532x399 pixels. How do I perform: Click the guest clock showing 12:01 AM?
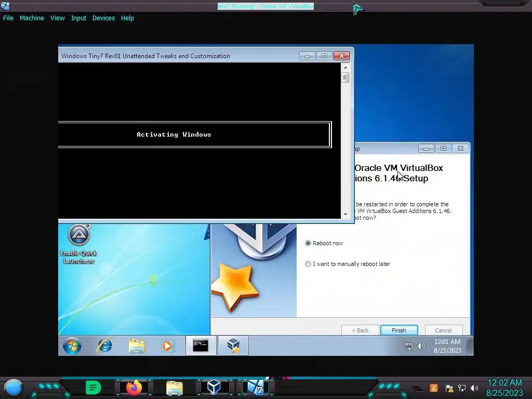click(x=447, y=345)
